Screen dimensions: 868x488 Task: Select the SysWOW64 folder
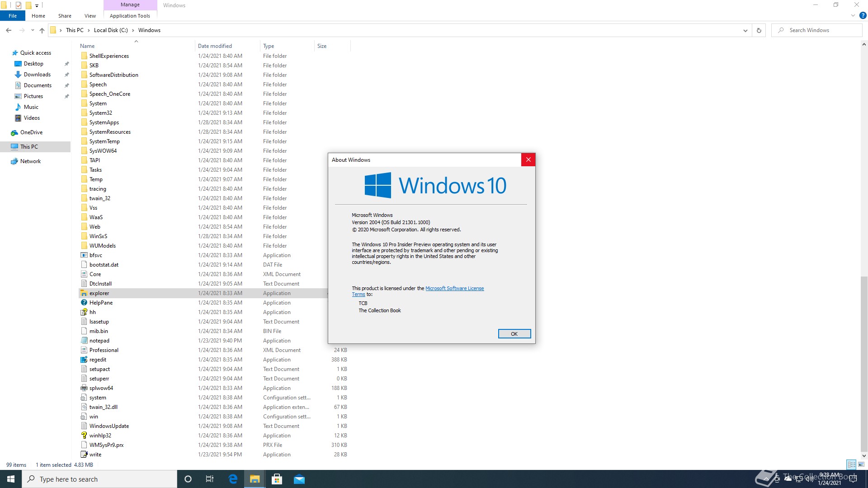pos(103,151)
